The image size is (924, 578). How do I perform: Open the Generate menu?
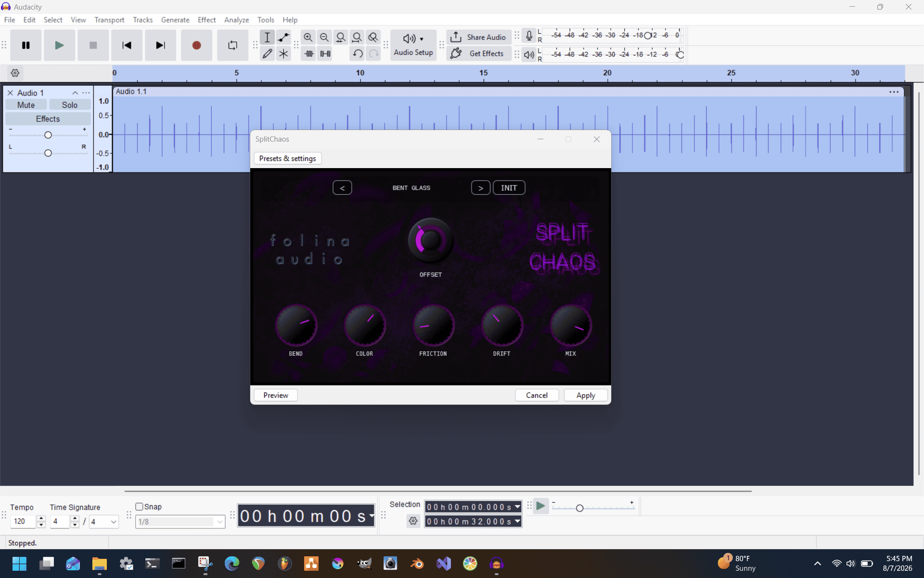(x=175, y=20)
